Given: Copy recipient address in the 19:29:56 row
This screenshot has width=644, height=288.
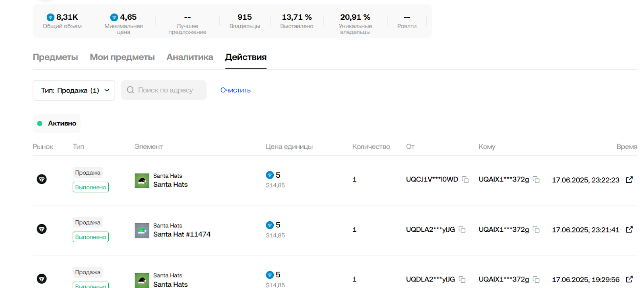Looking at the screenshot, I should pos(536,279).
